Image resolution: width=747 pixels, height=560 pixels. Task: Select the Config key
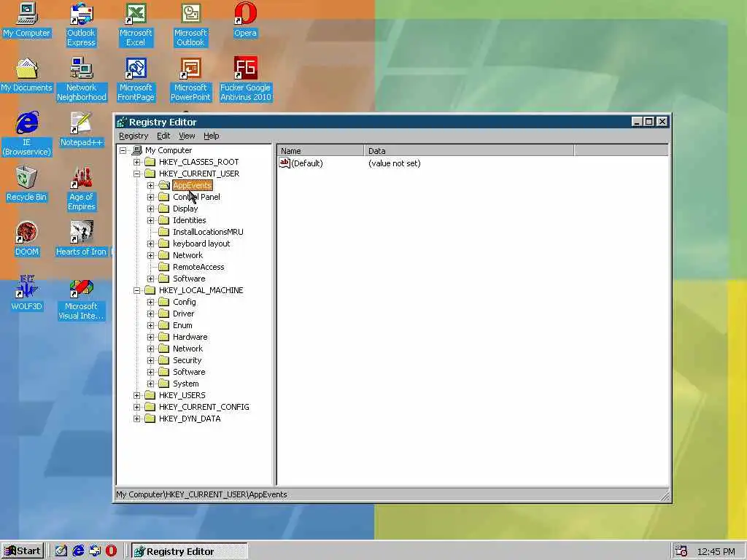pos(184,302)
